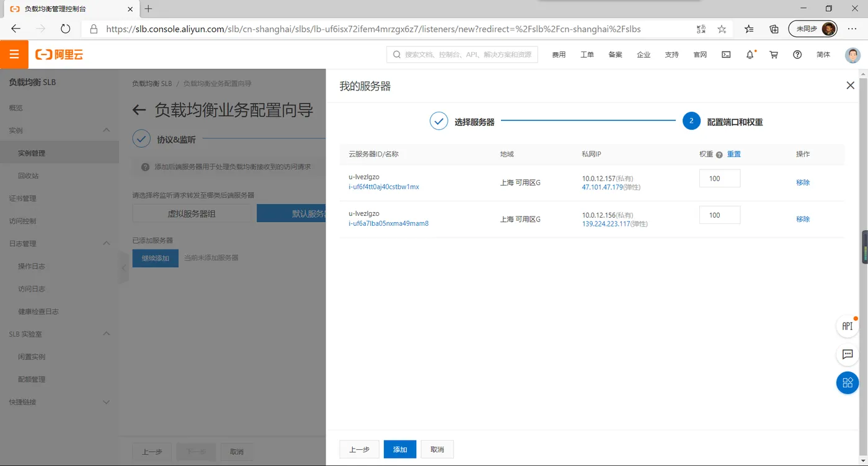Click the Alibaba Cloud logo
This screenshot has height=466, width=868.
click(x=59, y=55)
